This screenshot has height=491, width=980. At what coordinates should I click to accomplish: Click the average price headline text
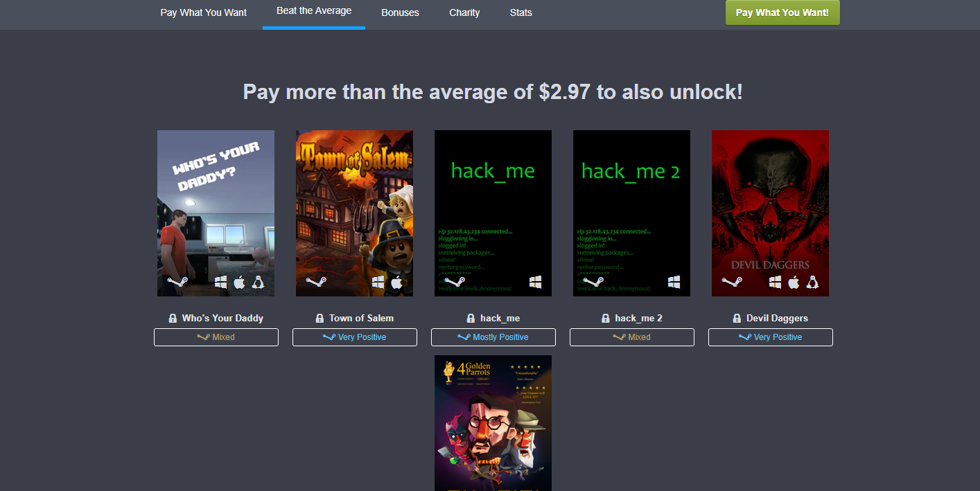pyautogui.click(x=493, y=91)
